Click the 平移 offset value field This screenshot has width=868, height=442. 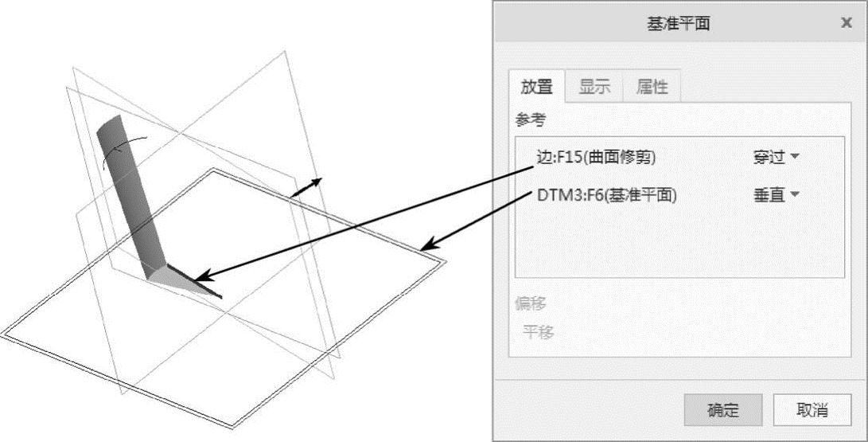[x=539, y=332]
